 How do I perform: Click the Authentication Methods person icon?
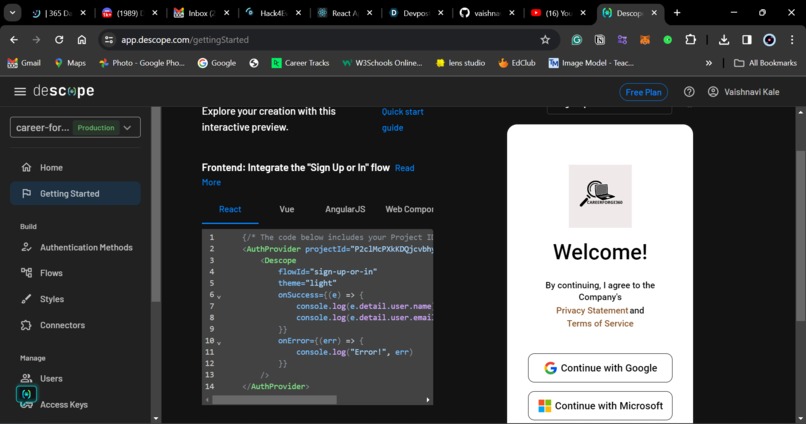coord(26,247)
